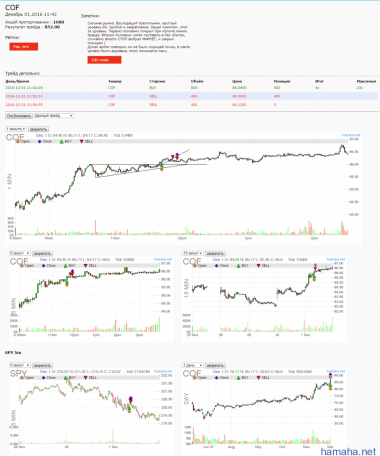Toggle Open marker in 1-minute COF chart legend
380x456 pixels.
pos(18,141)
